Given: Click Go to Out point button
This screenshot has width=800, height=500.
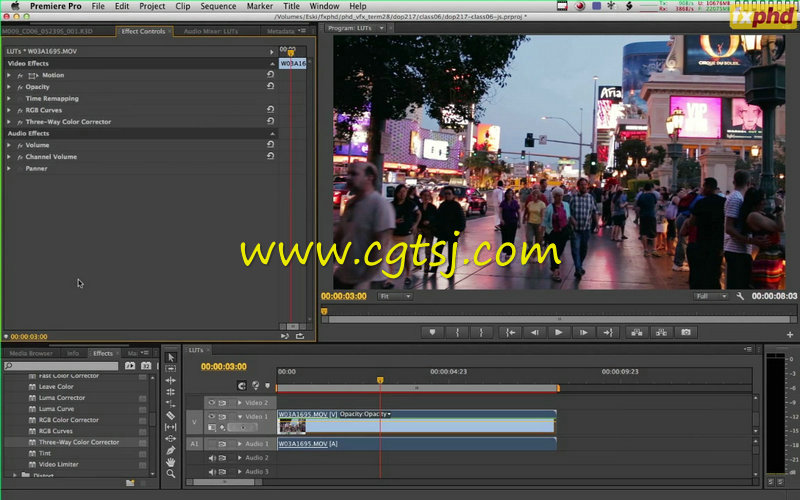Looking at the screenshot, I should point(608,332).
